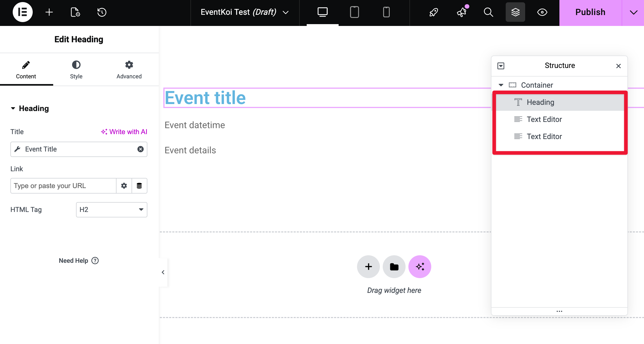The image size is (644, 344).
Task: Switch to tablet device view
Action: coord(354,12)
